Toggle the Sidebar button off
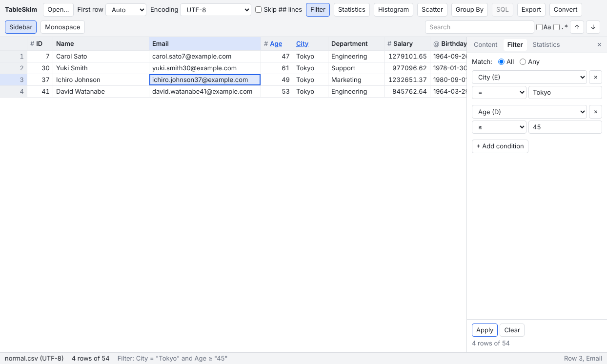Image resolution: width=607 pixels, height=364 pixels. pos(20,27)
